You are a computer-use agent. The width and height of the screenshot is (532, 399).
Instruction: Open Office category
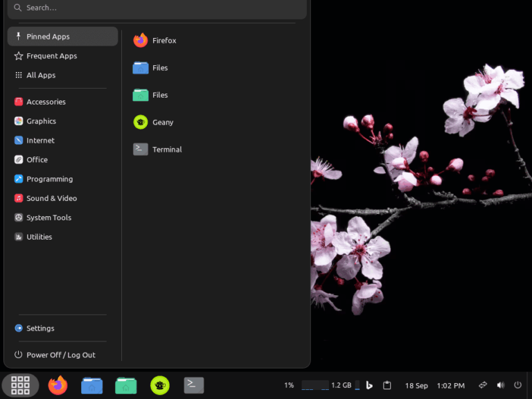pos(63,160)
